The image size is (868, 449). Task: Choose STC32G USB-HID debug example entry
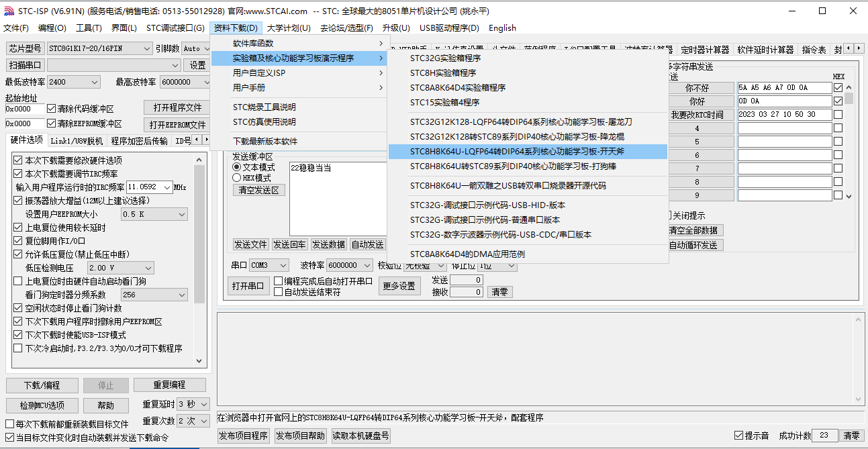[528, 205]
